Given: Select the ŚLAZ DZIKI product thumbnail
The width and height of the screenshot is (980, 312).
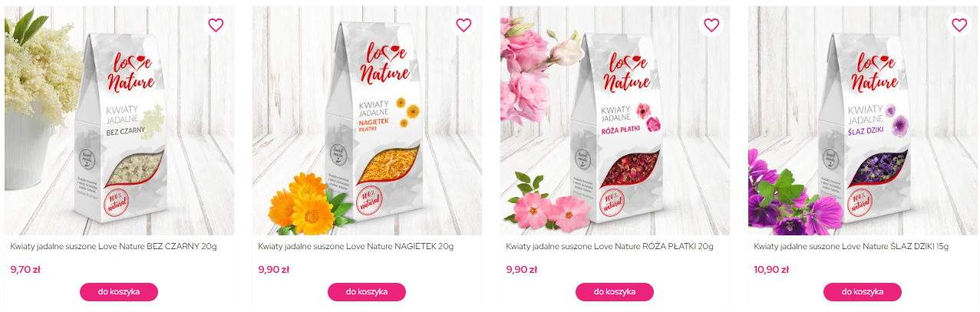Looking at the screenshot, I should [x=863, y=120].
